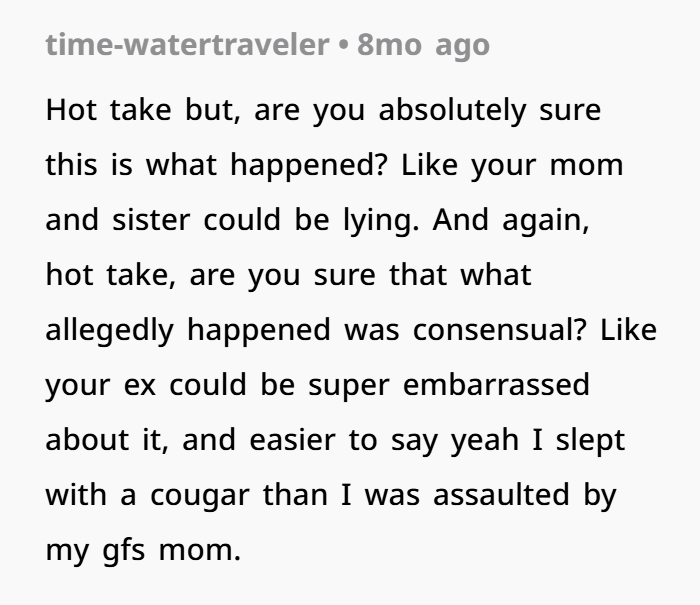Click the line starting "hot take, are you sure"

coord(288,275)
